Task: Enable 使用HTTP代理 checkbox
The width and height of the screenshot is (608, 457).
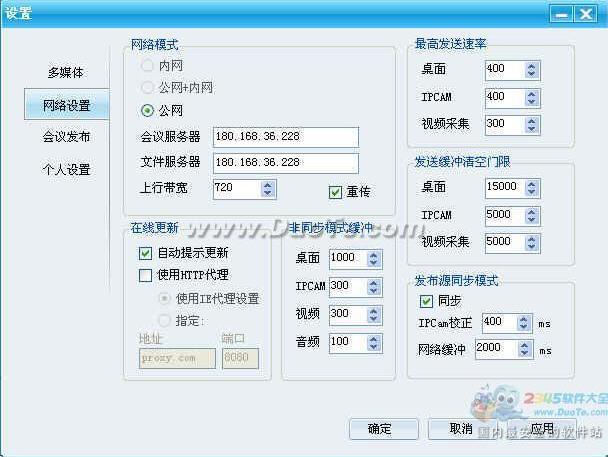Action: [x=145, y=275]
